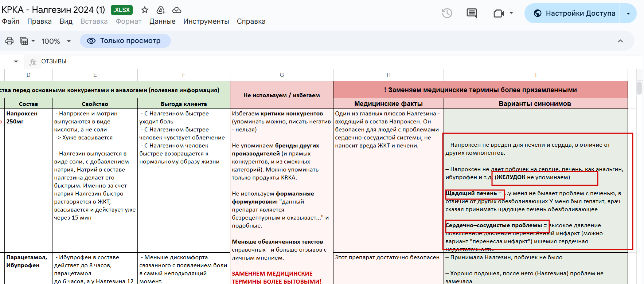Select cell starting Ибупрофен в составе действет
This screenshot has height=284, width=644.
click(95, 268)
